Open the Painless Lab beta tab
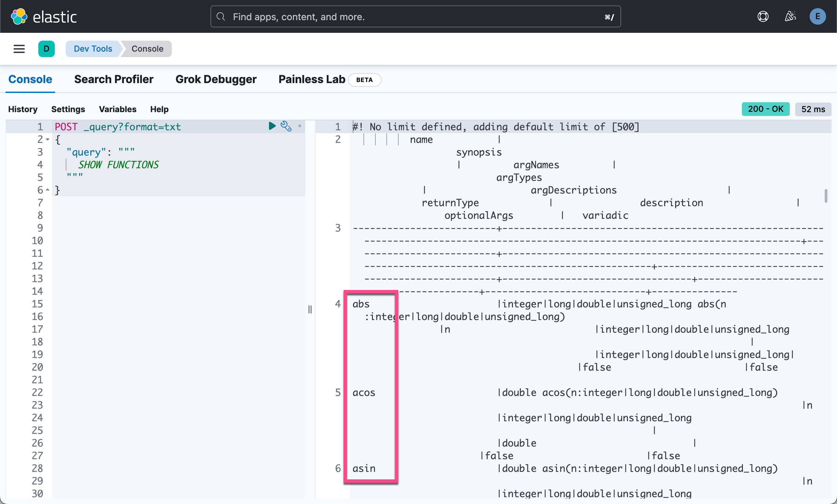Image resolution: width=837 pixels, height=504 pixels. point(311,79)
